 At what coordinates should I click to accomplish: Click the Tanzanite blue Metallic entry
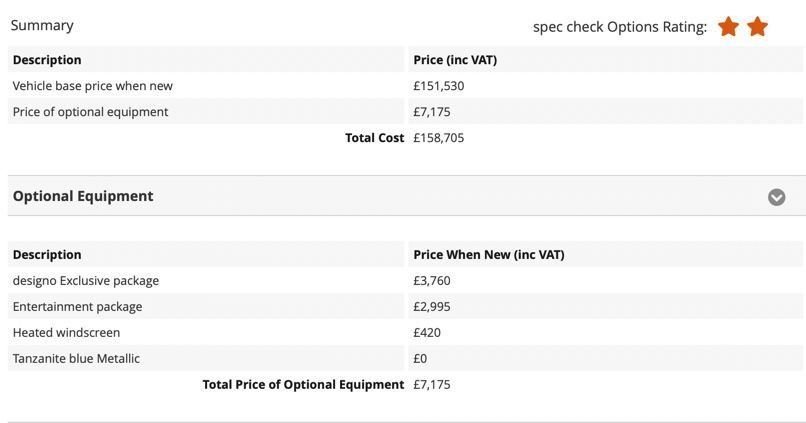tap(76, 359)
